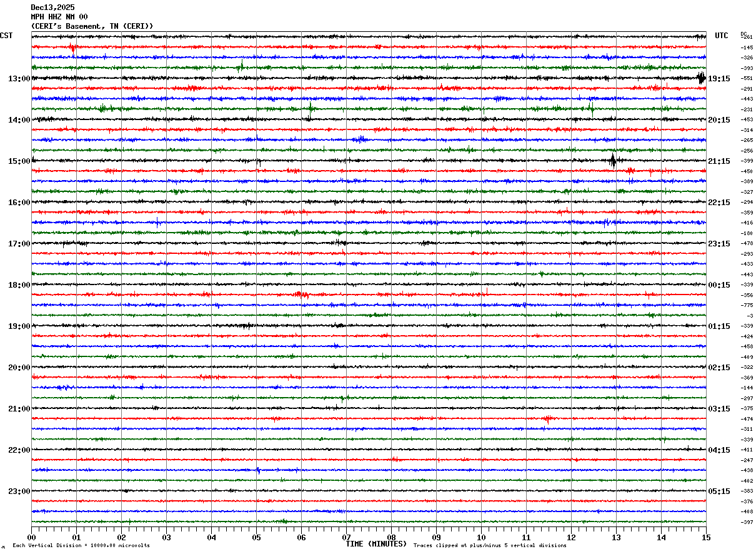The height and width of the screenshot is (554, 756).
Task: Click minute tick '15' on time axis
Action: 706,537
